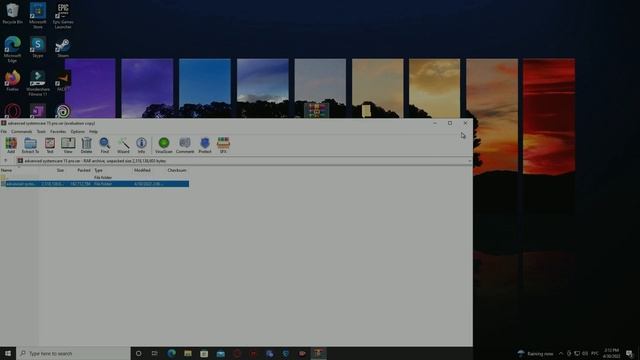The height and width of the screenshot is (360, 640).
Task: Select the Wondershare Filmora 11 shortcut
Action: (38, 83)
